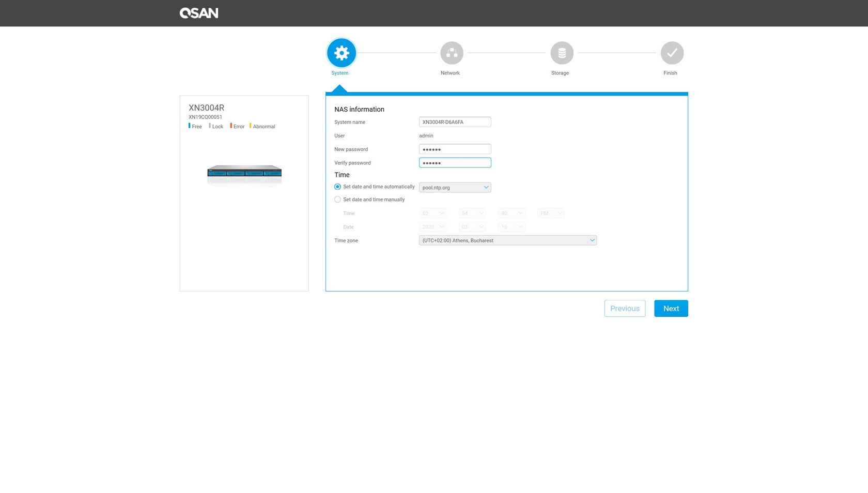
Task: Click the System step label
Action: [x=340, y=73]
